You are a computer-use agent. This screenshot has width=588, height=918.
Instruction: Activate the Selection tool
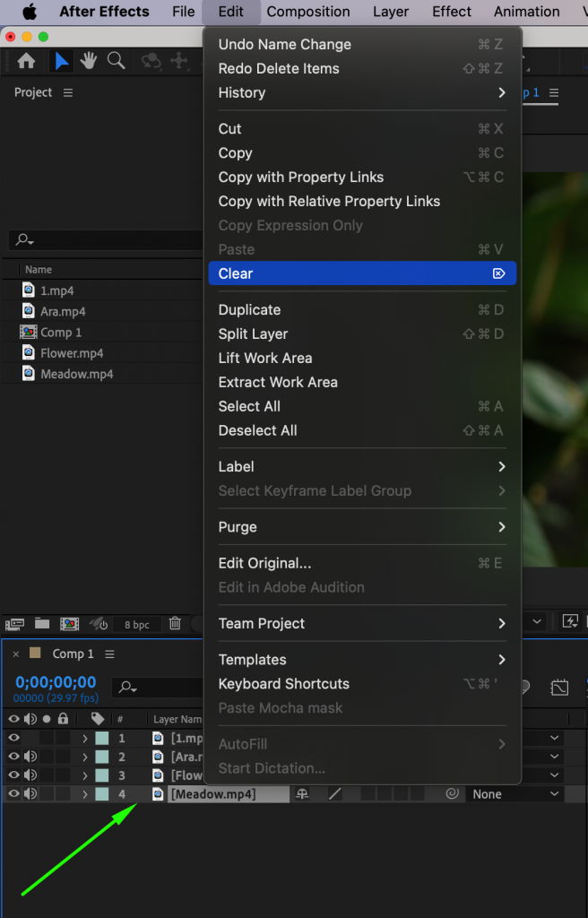point(61,60)
